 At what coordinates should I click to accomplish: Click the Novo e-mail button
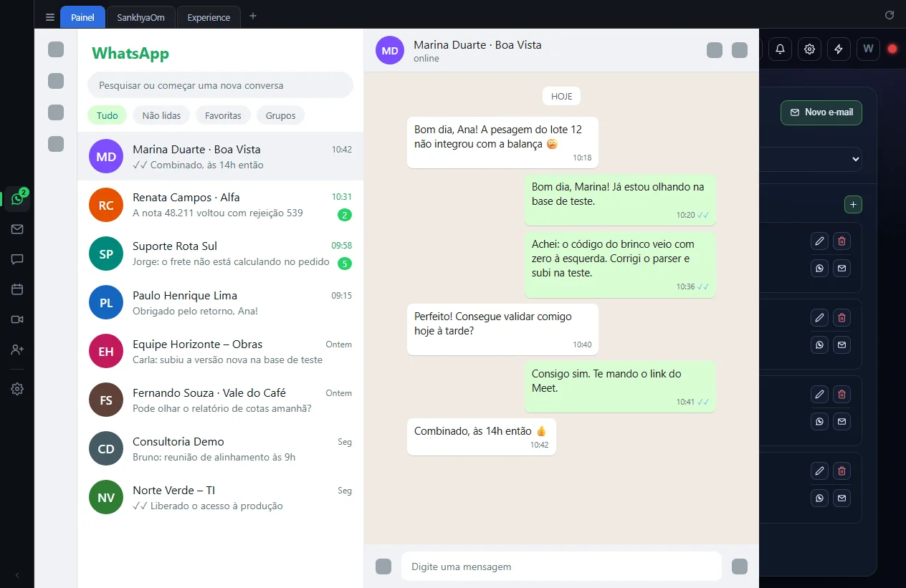pyautogui.click(x=821, y=112)
